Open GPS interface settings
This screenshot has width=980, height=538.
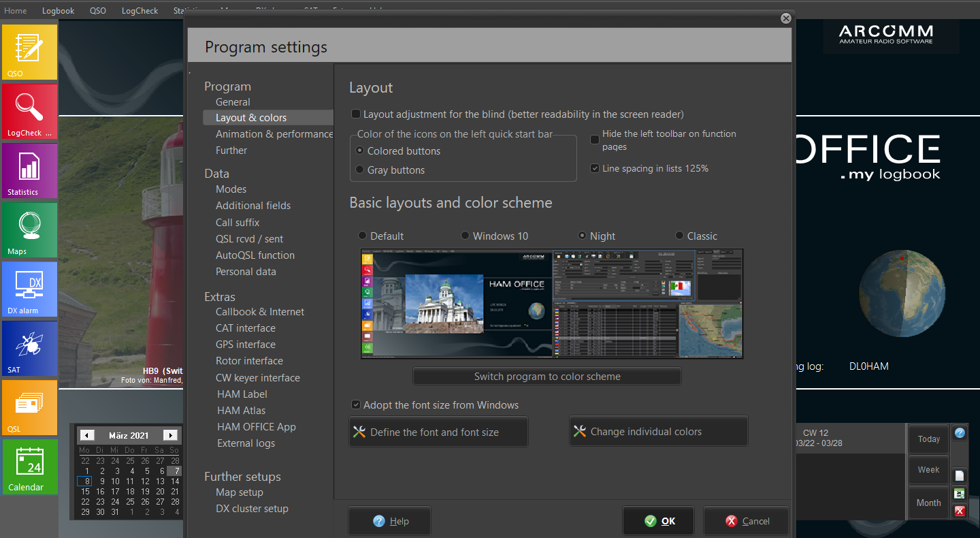246,345
